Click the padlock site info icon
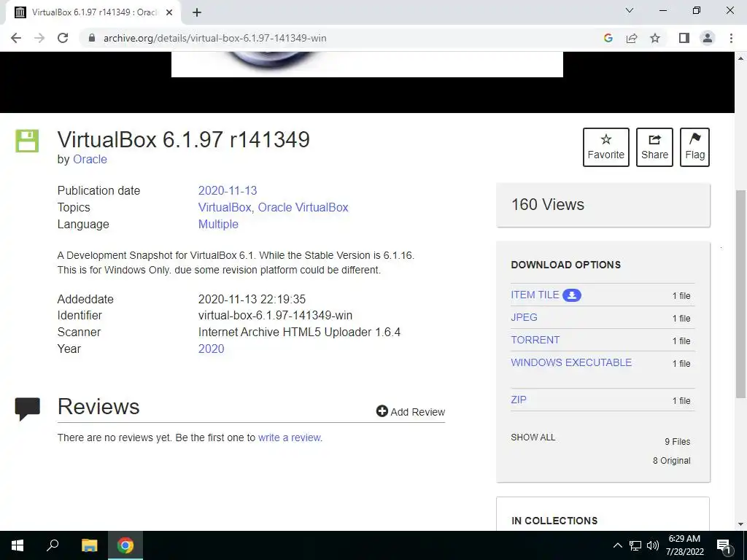This screenshot has height=560, width=747. (x=91, y=38)
